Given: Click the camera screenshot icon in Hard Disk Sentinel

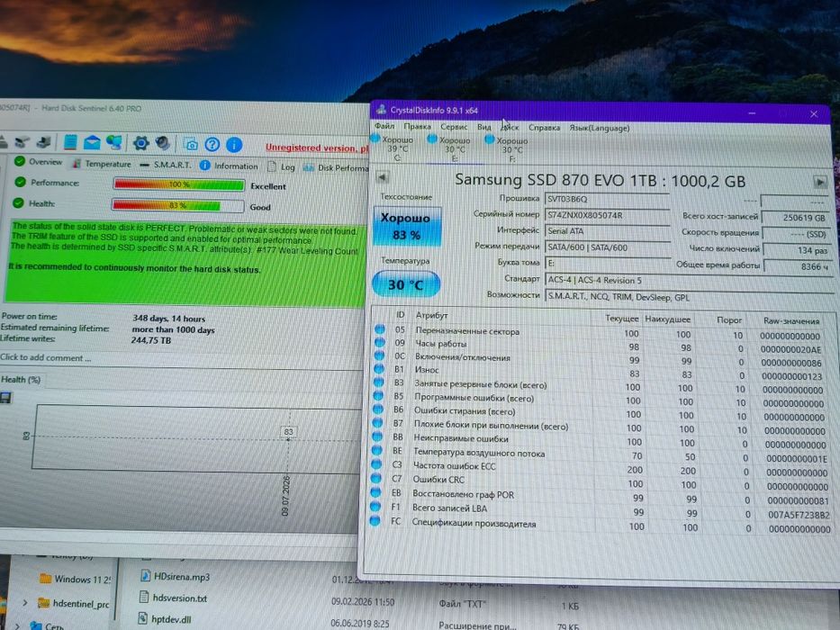Looking at the screenshot, I should click(x=191, y=144).
